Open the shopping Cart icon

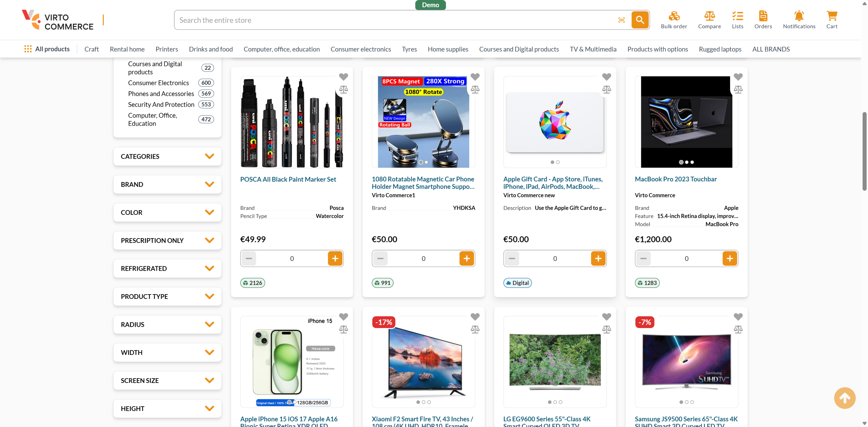tap(832, 16)
